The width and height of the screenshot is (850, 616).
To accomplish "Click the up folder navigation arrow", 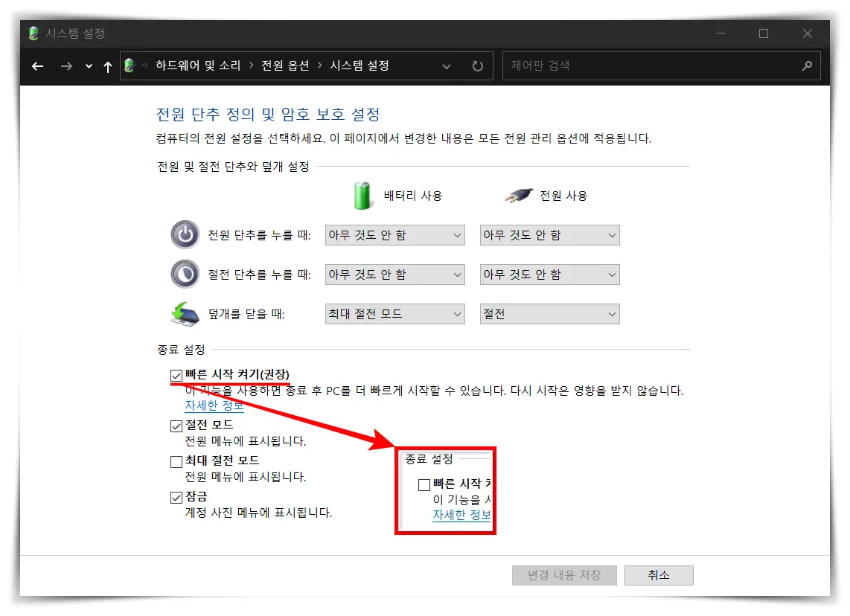I will tap(107, 66).
